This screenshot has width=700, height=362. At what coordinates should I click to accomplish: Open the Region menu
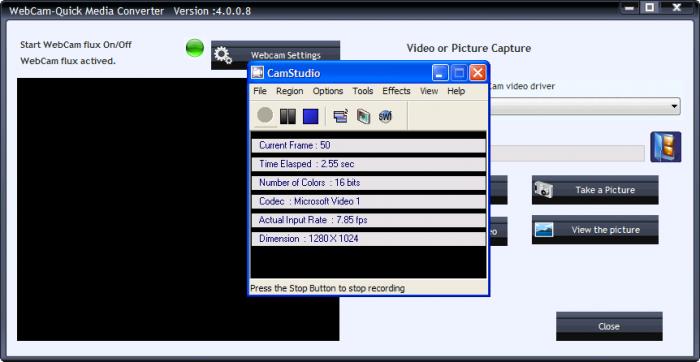[x=290, y=91]
